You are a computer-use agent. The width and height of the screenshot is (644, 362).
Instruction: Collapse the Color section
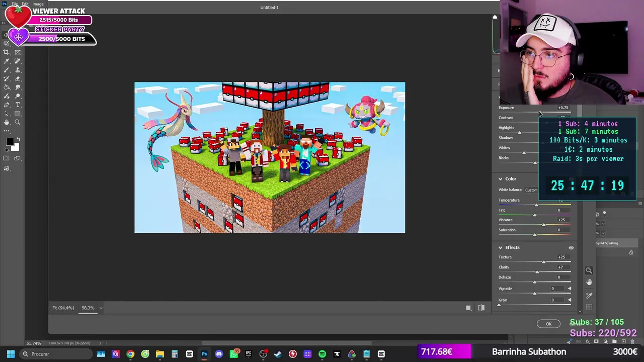501,179
